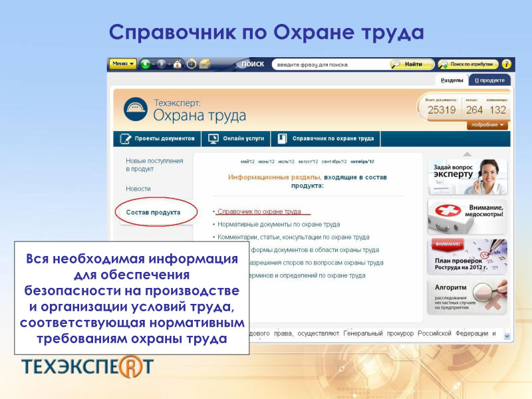The width and height of the screenshot is (532, 399).
Task: Open the folder icon in toolbar
Action: pos(205,64)
